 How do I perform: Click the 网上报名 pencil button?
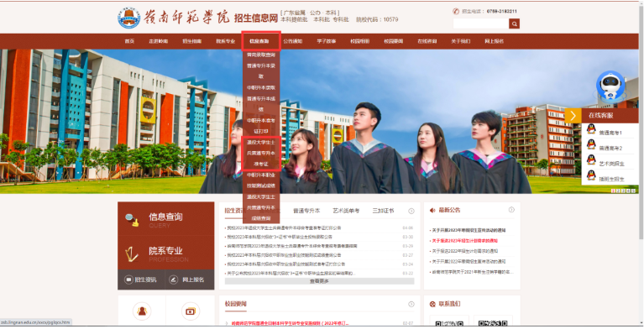190,279
